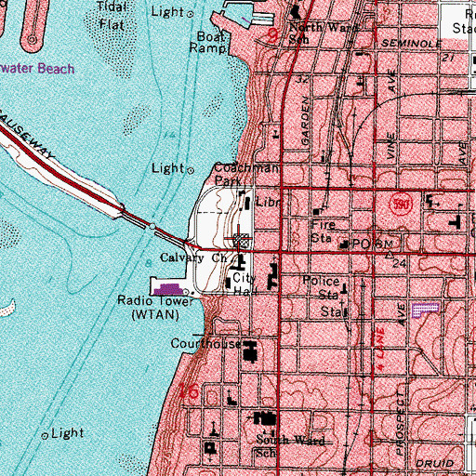Click the GARDEN avenue label
The height and width of the screenshot is (476, 476).
(305, 121)
